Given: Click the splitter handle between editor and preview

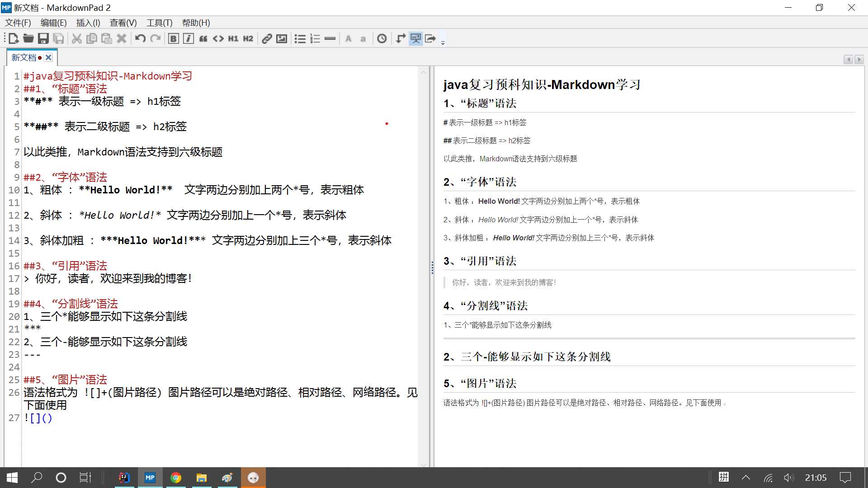Looking at the screenshot, I should pyautogui.click(x=432, y=267).
